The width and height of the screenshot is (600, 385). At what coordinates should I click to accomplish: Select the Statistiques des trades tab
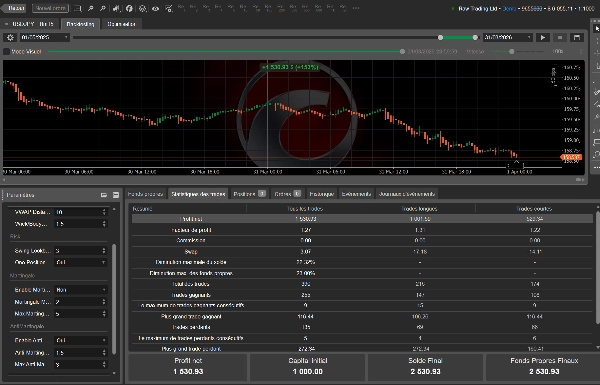198,194
